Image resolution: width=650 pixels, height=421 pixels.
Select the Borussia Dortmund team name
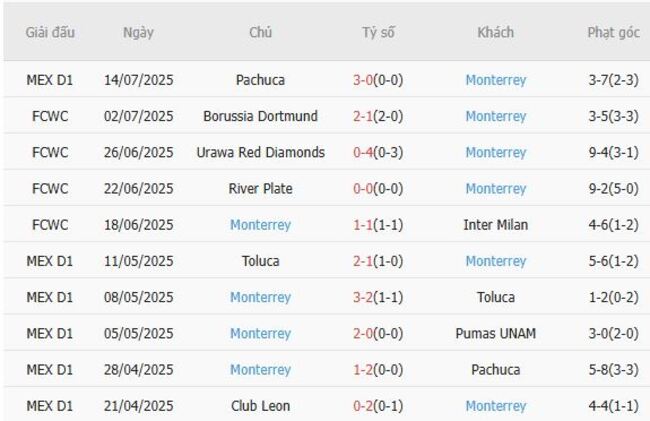(x=260, y=116)
